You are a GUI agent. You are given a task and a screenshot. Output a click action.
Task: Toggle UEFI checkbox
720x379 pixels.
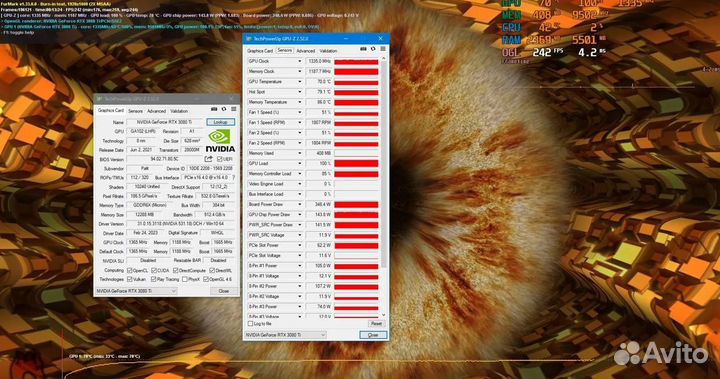pos(219,159)
